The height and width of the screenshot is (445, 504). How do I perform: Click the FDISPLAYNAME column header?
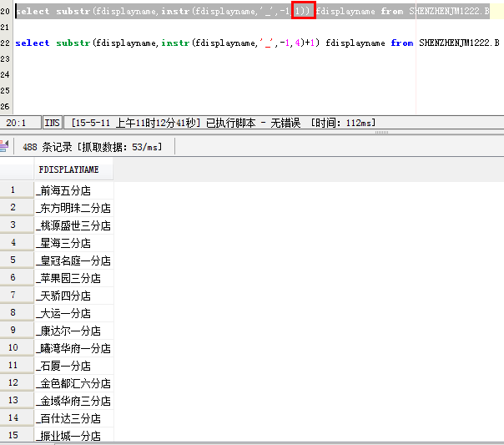(x=73, y=169)
